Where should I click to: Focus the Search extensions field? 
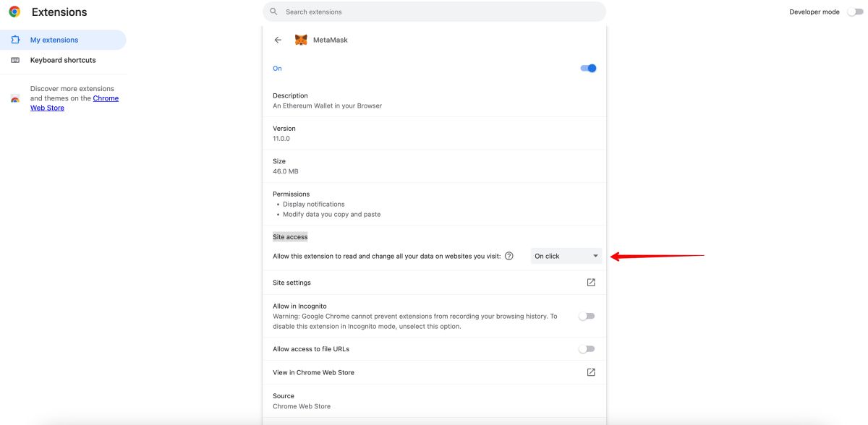(x=434, y=12)
